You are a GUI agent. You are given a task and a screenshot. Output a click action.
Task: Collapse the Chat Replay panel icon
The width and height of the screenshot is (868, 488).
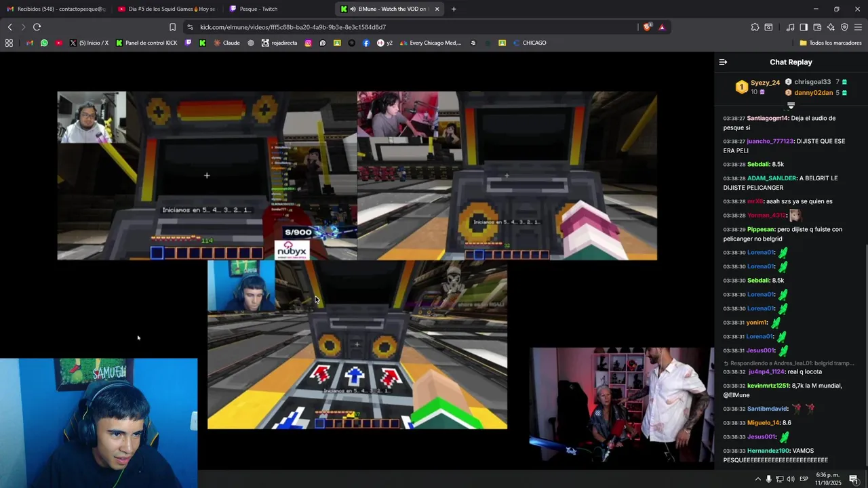pos(723,62)
